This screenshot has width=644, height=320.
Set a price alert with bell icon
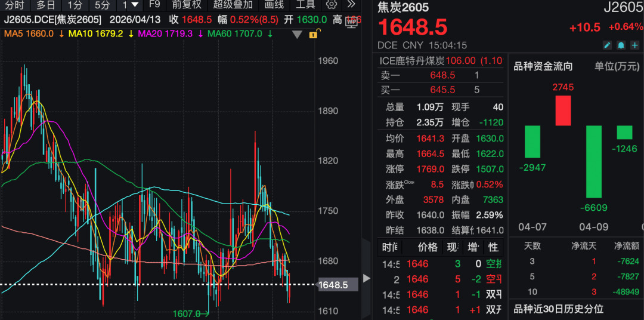coord(621,45)
